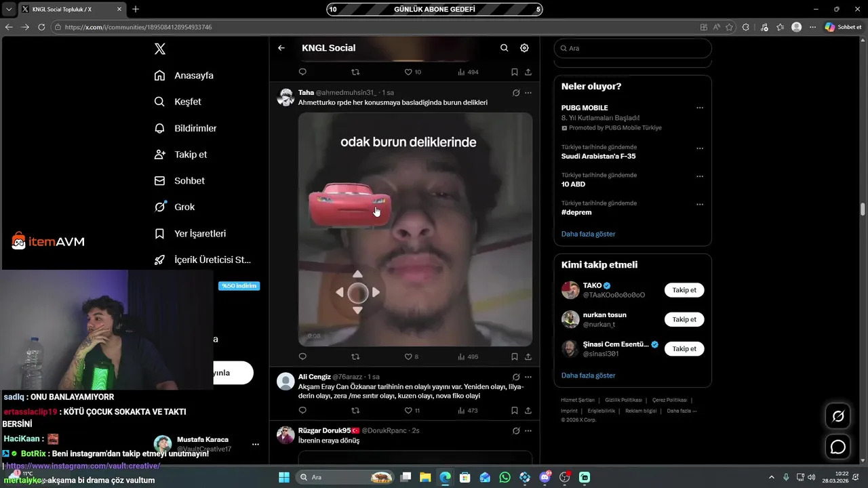
Task: Open more options on Rüzgar Doruk95's post
Action: click(x=528, y=430)
